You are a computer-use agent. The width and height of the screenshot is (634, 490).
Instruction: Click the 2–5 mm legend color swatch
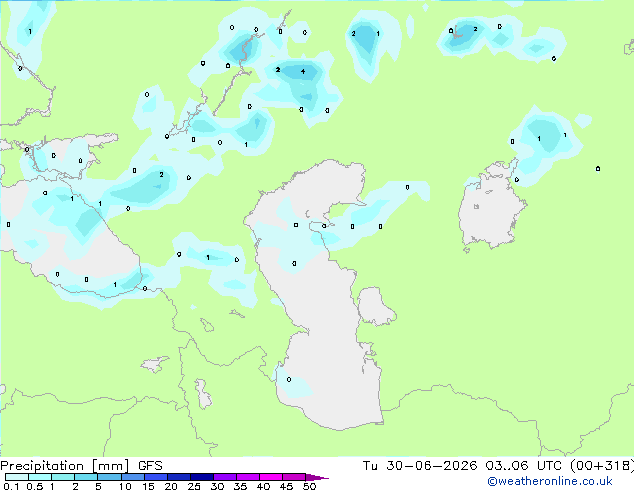click(86, 477)
